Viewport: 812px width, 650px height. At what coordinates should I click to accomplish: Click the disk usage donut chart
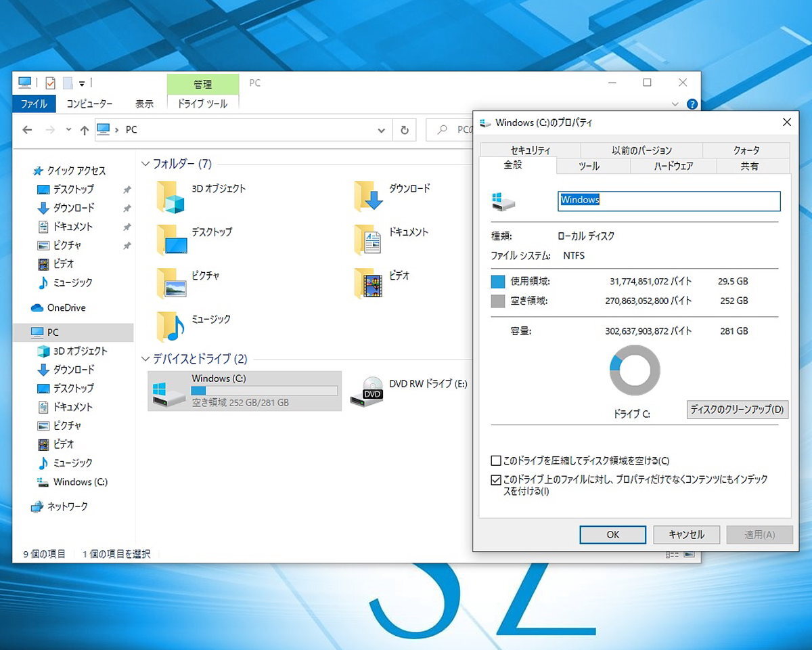(x=635, y=370)
